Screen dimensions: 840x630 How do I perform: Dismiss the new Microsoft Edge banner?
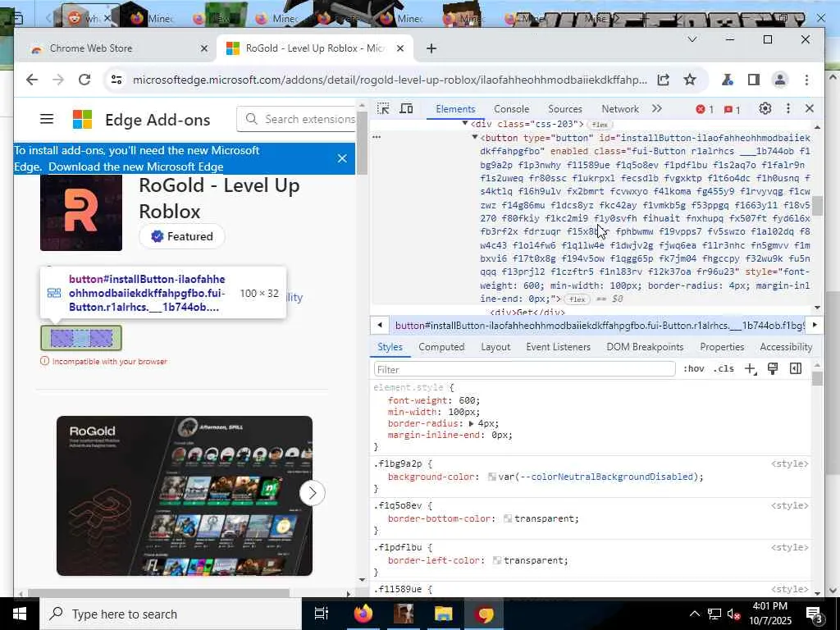click(x=342, y=158)
